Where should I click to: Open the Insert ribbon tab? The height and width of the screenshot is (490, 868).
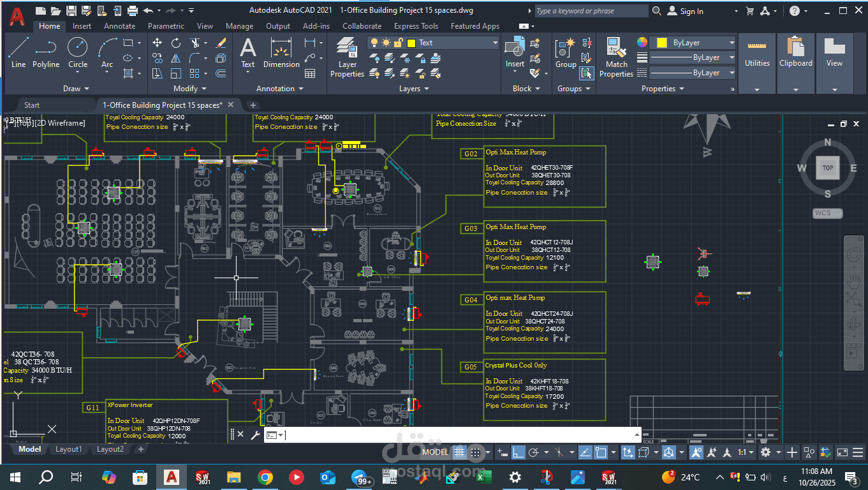tap(82, 26)
